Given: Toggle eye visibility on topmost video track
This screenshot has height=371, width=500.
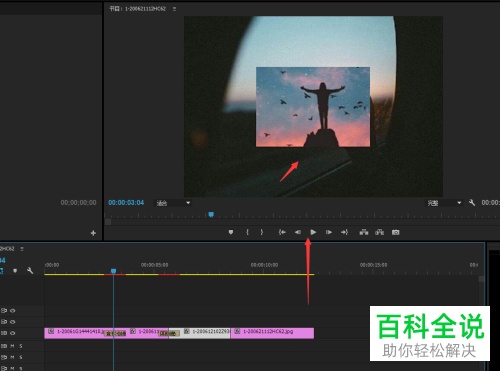Looking at the screenshot, I should (13, 311).
